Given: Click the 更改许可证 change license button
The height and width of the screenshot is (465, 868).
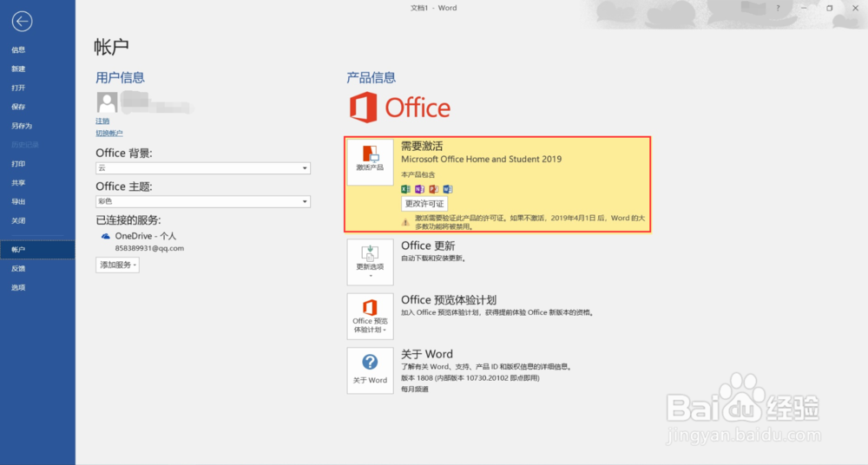Looking at the screenshot, I should pos(424,204).
